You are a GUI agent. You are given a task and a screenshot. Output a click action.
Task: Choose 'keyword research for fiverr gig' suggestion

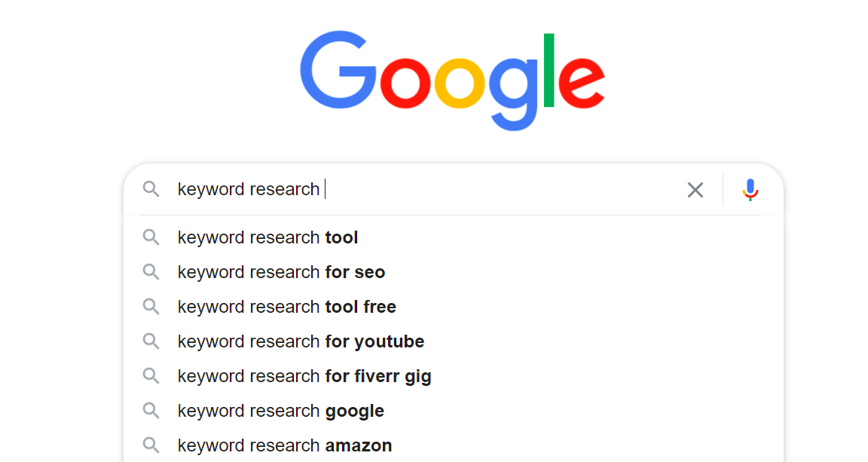304,376
